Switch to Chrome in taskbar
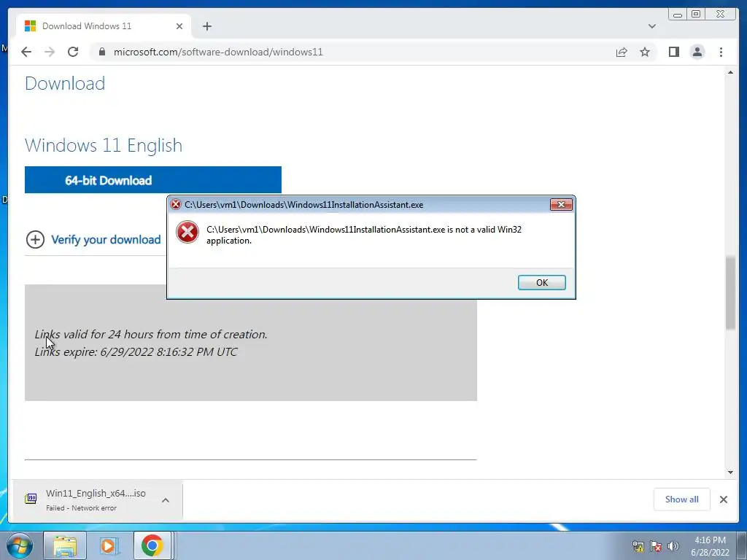This screenshot has height=560, width=747. 152,545
